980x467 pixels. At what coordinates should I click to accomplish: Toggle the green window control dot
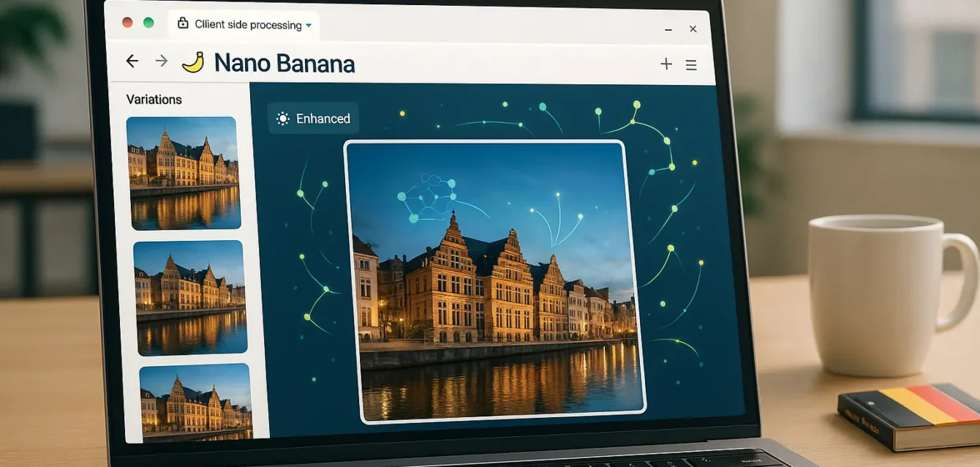[x=148, y=22]
